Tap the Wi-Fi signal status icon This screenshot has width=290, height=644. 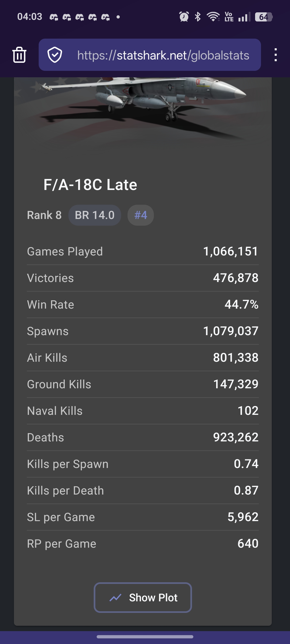click(x=213, y=17)
